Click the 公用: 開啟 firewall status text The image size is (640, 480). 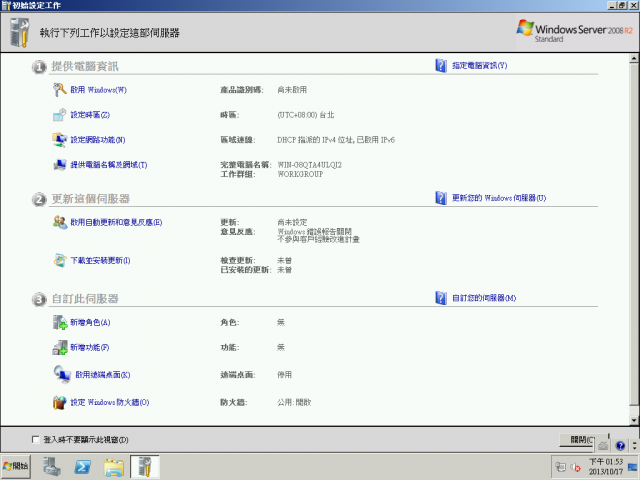(x=294, y=402)
